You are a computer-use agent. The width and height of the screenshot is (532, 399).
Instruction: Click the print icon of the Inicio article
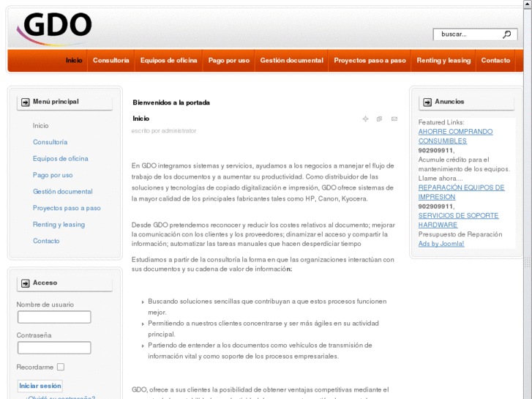point(379,119)
